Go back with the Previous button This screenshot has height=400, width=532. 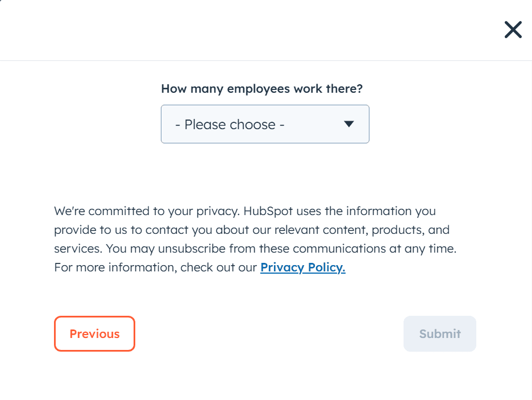94,334
